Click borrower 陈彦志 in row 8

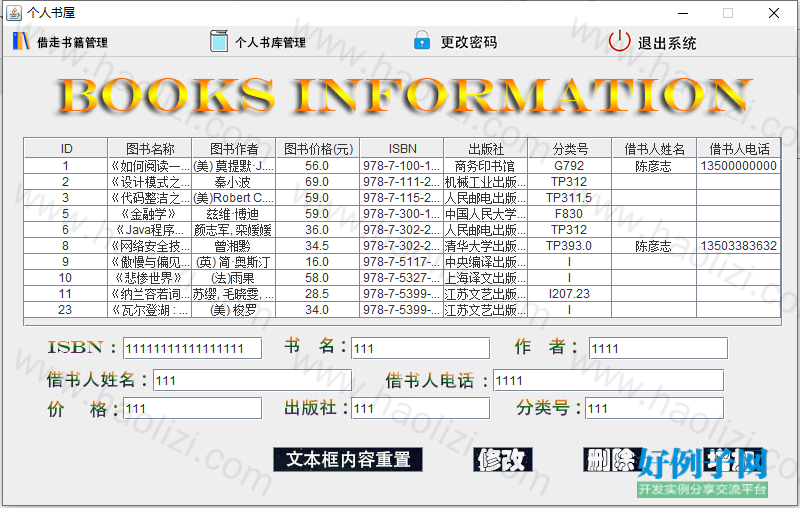(655, 246)
